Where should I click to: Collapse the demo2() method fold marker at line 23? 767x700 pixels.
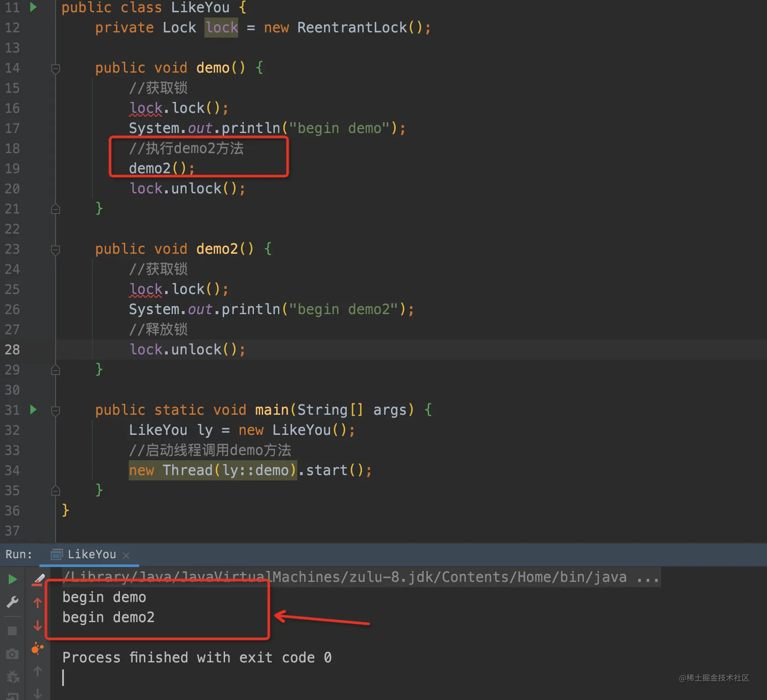pyautogui.click(x=56, y=250)
